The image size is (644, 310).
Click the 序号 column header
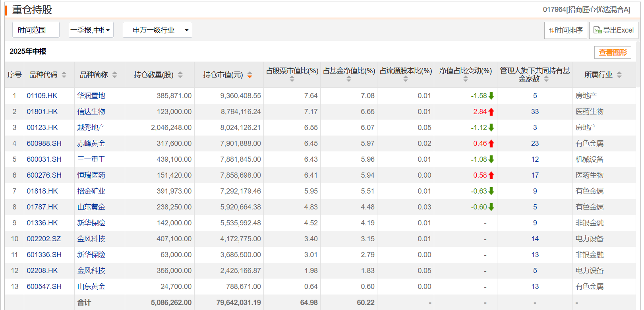pos(14,75)
